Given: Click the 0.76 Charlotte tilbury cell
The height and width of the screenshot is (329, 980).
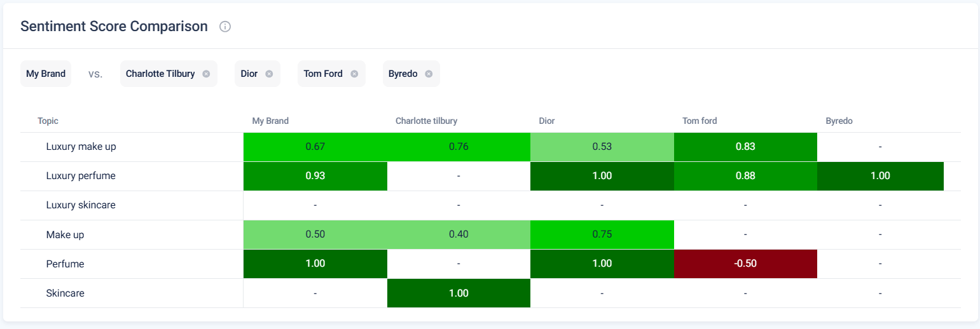Looking at the screenshot, I should 459,147.
